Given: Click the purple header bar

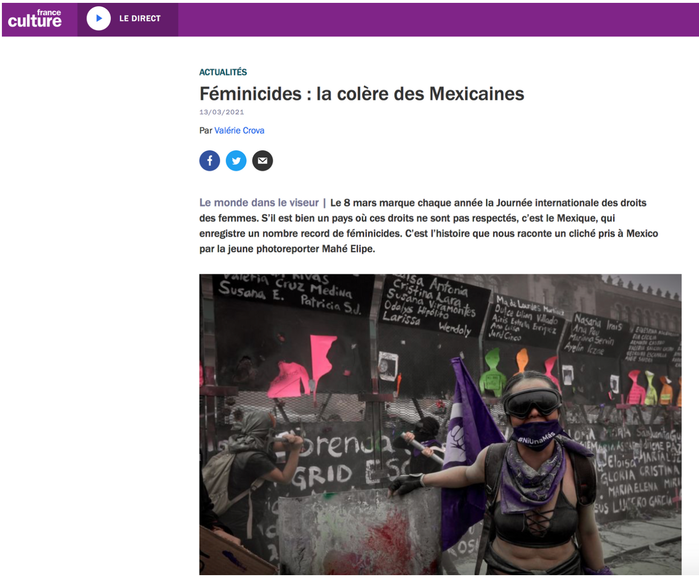Looking at the screenshot, I should coord(437,20).
